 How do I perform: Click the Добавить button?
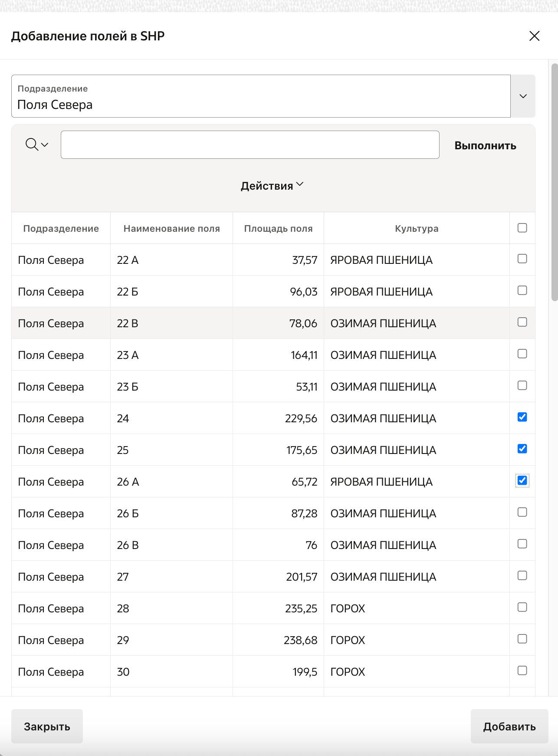(509, 726)
